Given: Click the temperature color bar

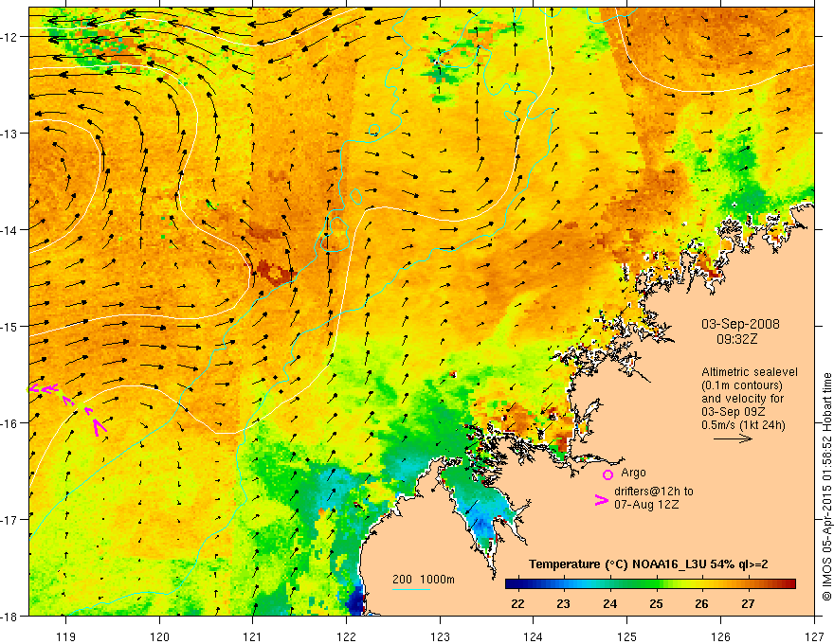Looking at the screenshot, I should point(650,584).
